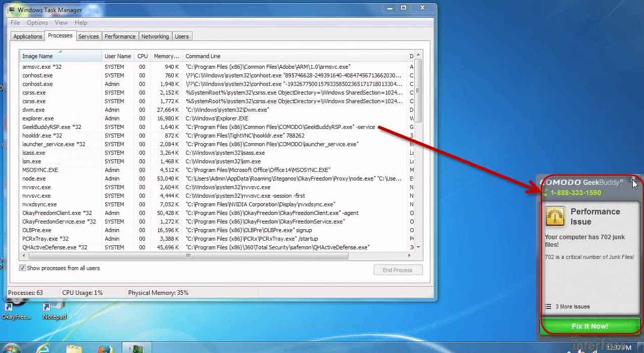
Task: Click the left arrow of the horizontal scrollbar
Action: [x=23, y=255]
